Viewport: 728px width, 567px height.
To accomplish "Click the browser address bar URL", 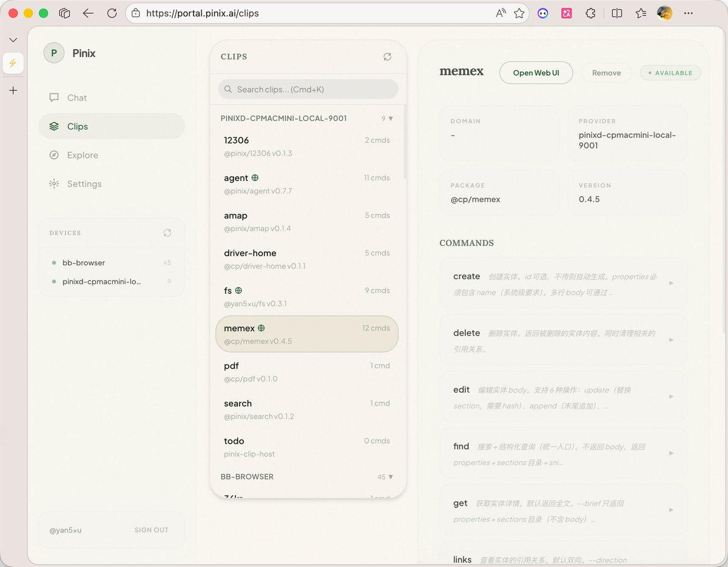I will [202, 13].
